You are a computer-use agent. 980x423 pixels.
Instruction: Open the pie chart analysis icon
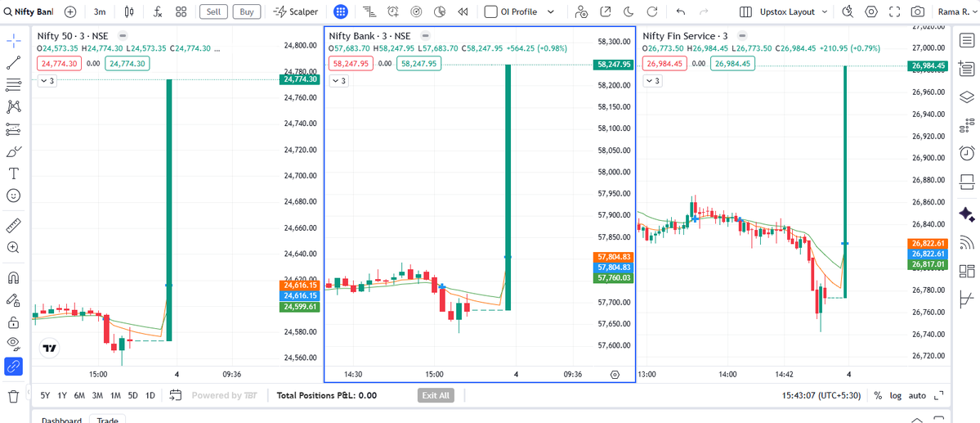(x=440, y=11)
